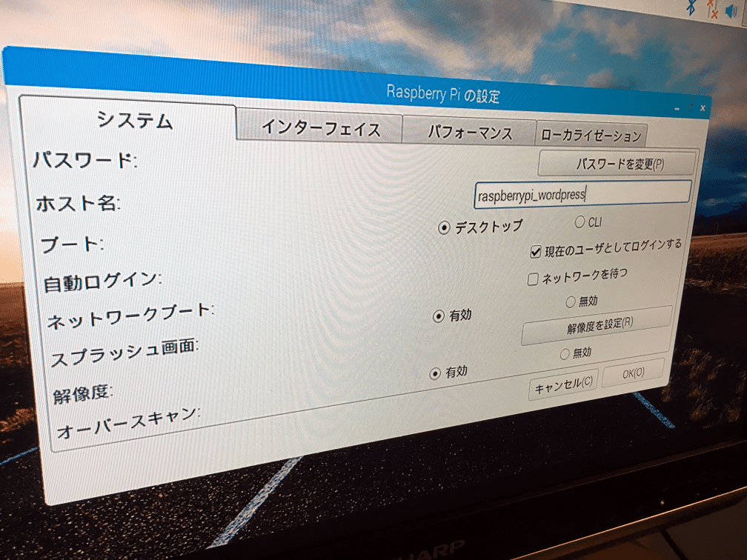Open the パフォーマンス tab
Image resolution: width=747 pixels, height=560 pixels.
click(470, 133)
